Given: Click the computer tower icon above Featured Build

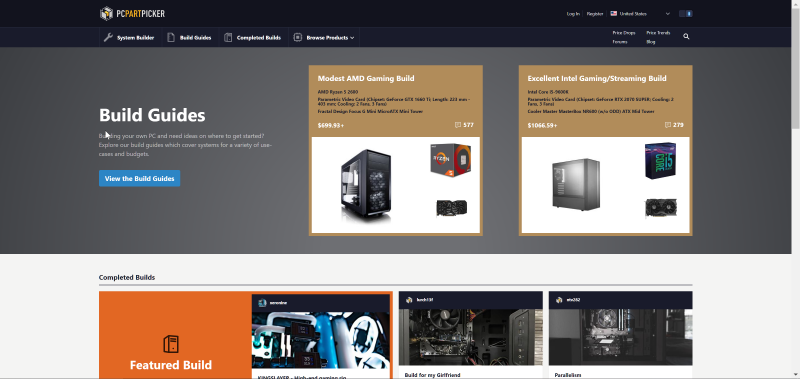Looking at the screenshot, I should [x=171, y=344].
